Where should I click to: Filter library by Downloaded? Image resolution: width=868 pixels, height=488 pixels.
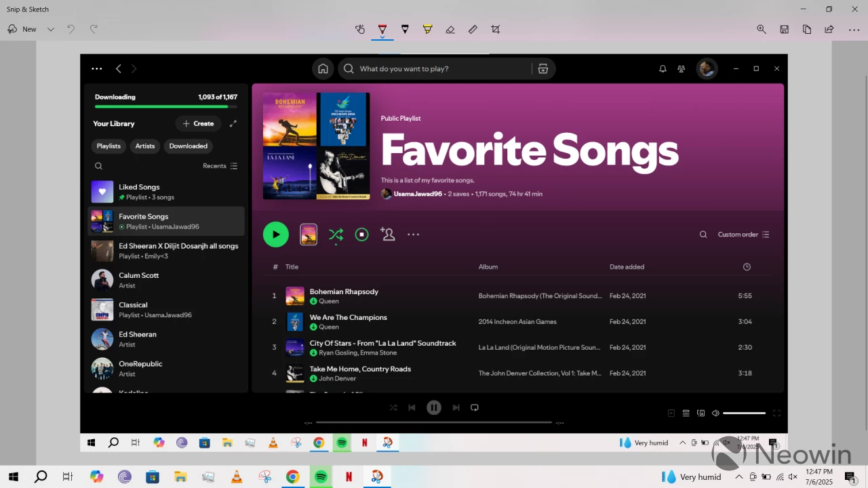pos(189,146)
